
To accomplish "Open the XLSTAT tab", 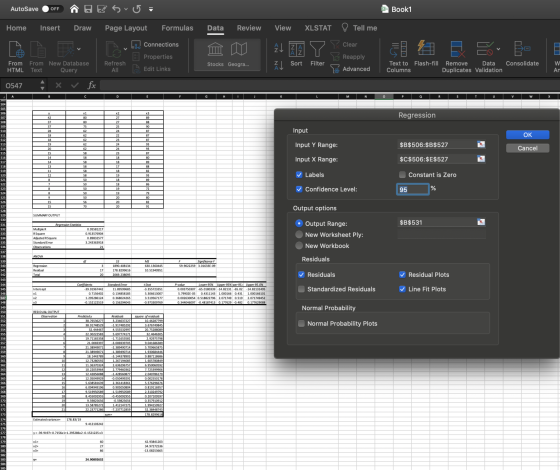I will (x=318, y=28).
